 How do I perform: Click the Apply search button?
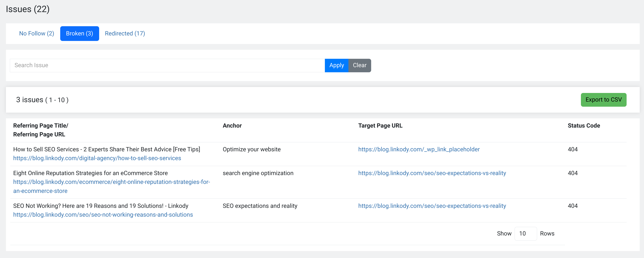(337, 66)
